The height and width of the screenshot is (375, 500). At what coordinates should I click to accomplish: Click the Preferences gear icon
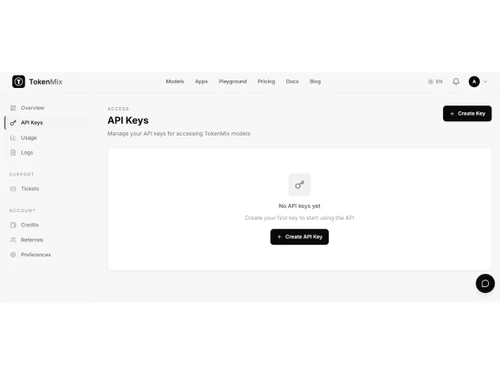(x=13, y=255)
